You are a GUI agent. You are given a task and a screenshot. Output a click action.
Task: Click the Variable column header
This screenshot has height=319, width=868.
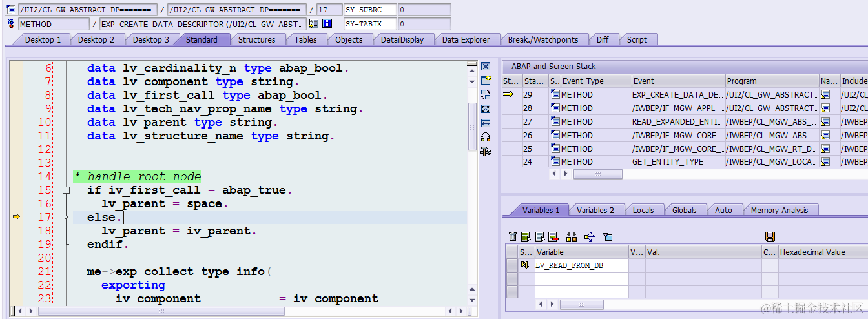point(581,252)
